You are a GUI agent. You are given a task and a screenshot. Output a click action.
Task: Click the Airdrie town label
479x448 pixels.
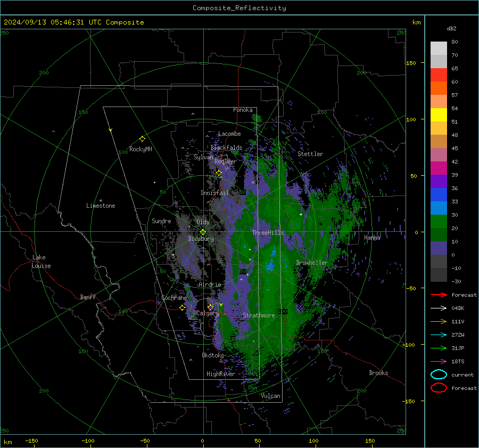tap(210, 284)
